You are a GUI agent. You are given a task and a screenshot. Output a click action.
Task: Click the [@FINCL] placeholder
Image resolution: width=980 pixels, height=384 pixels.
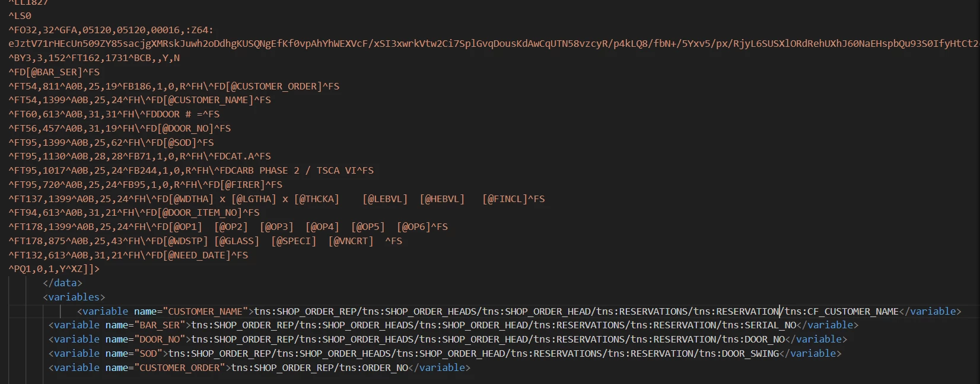505,199
